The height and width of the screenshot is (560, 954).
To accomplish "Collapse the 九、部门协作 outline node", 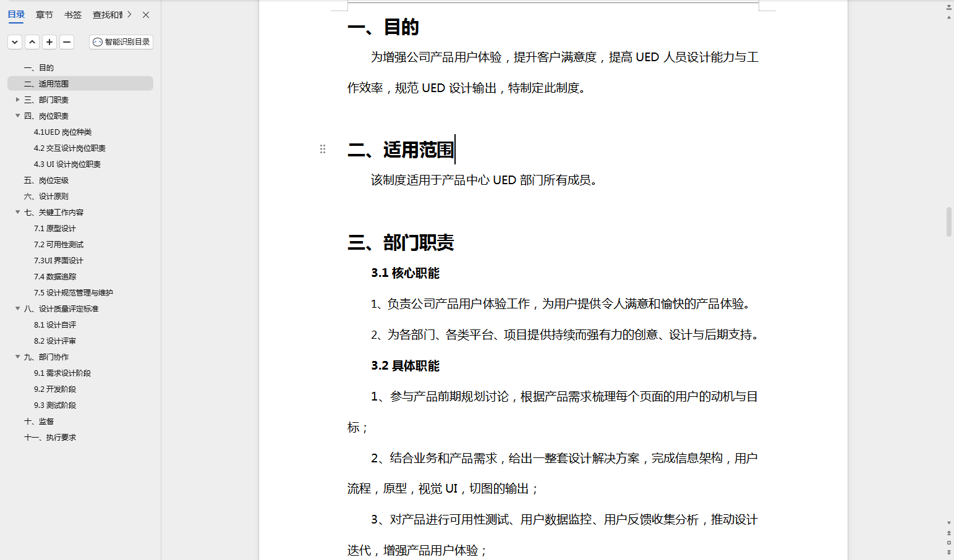I will 18,357.
